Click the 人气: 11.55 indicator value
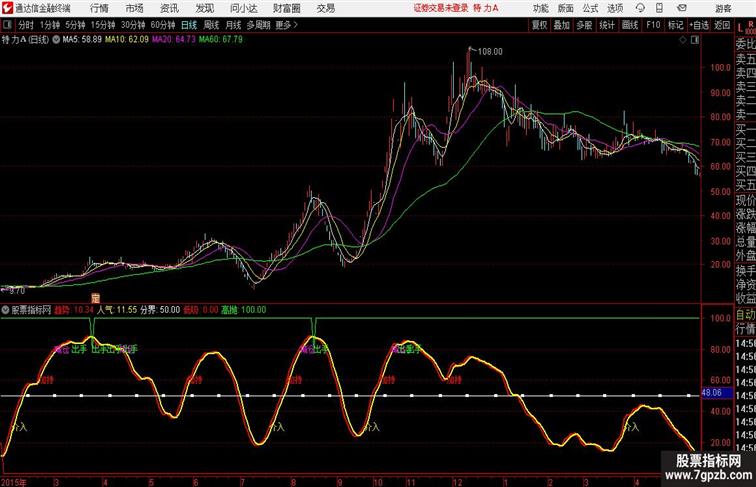 click(117, 310)
